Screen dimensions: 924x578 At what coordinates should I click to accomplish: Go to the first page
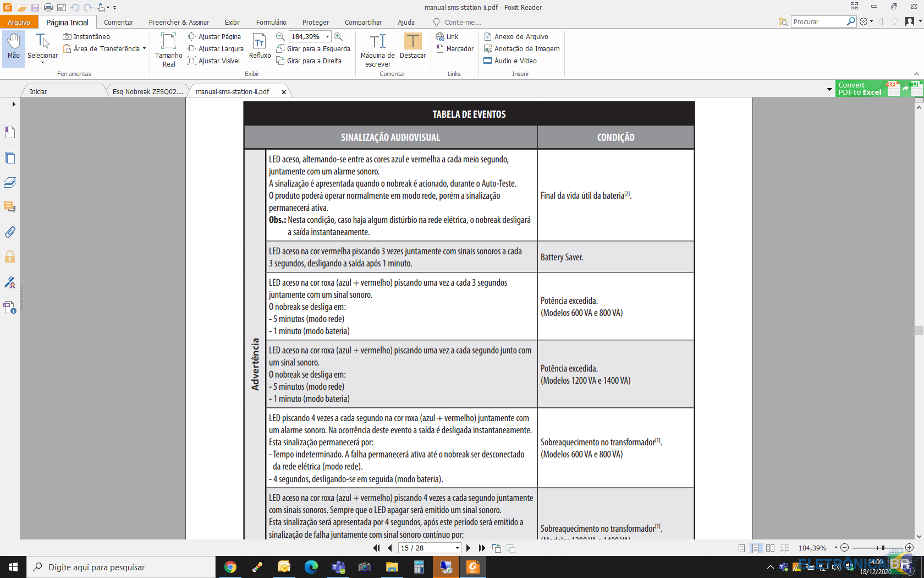click(376, 548)
